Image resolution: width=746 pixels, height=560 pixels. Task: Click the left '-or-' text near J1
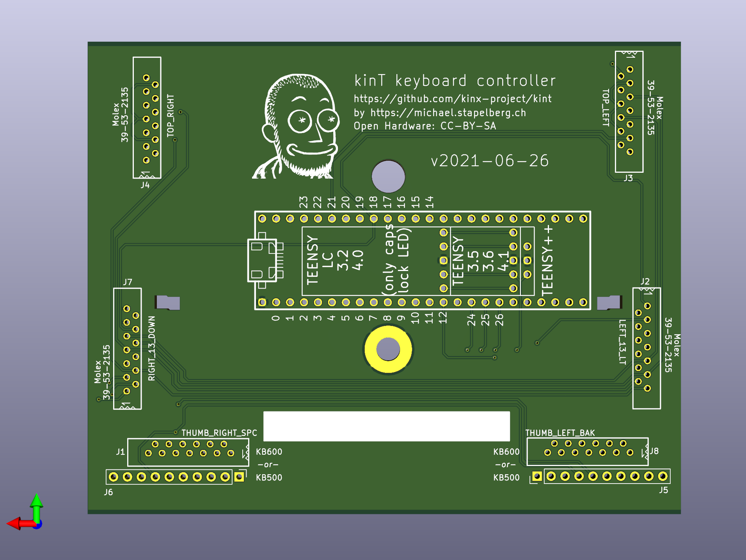pyautogui.click(x=268, y=465)
